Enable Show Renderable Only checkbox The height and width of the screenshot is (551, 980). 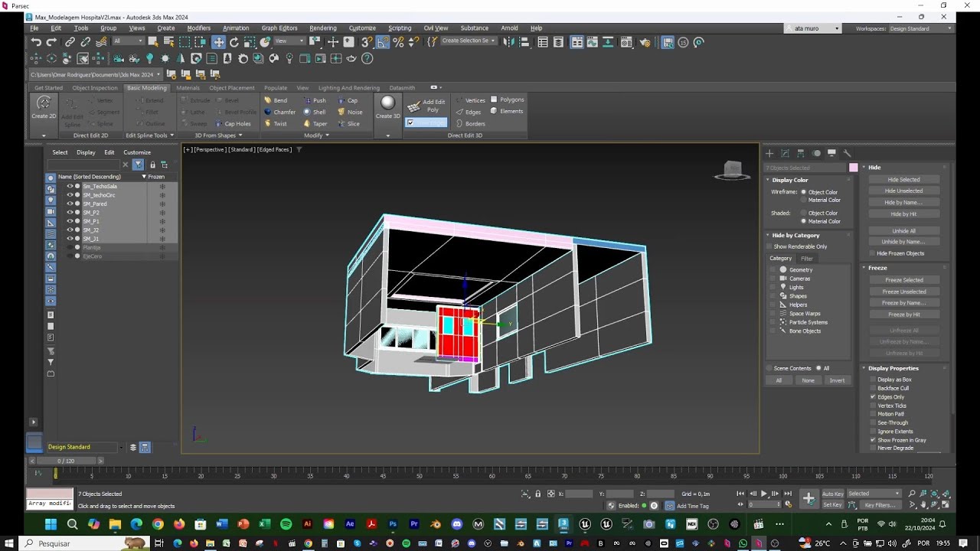(x=769, y=246)
